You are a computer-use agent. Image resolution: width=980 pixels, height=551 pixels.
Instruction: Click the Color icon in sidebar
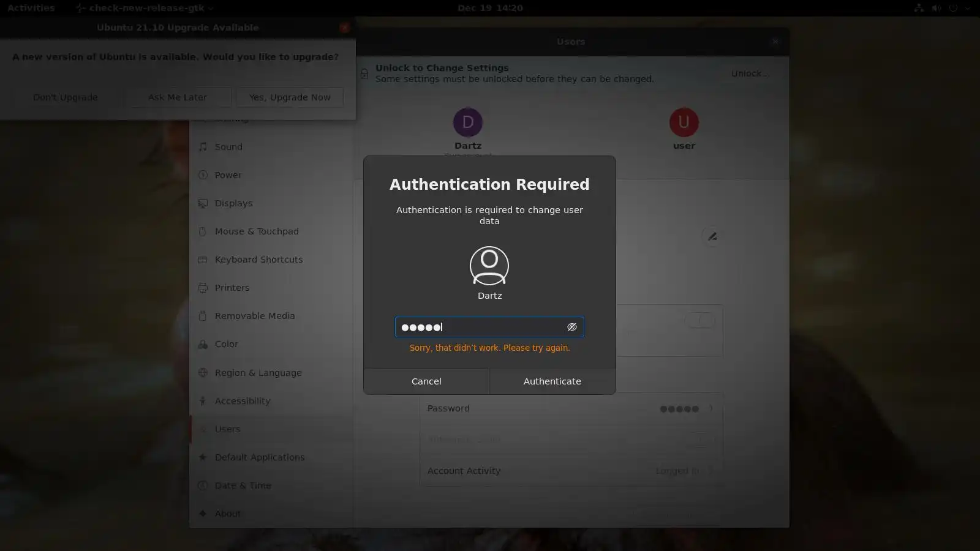tap(203, 344)
